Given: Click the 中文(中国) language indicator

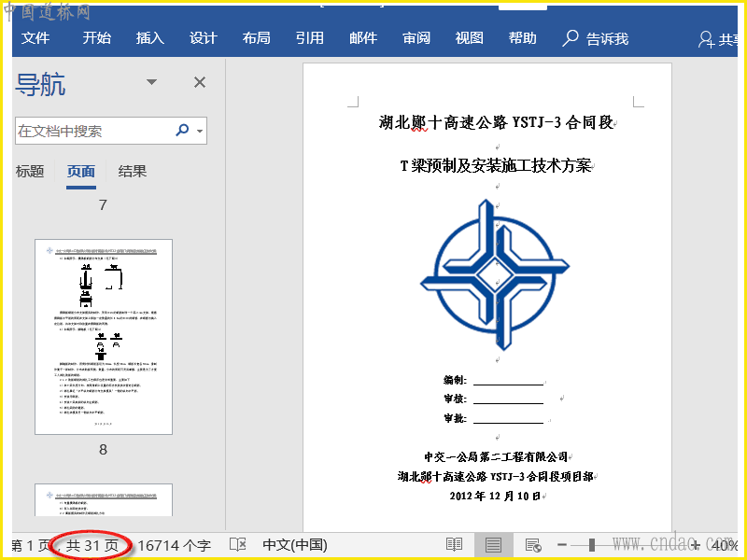Looking at the screenshot, I should click(295, 545).
